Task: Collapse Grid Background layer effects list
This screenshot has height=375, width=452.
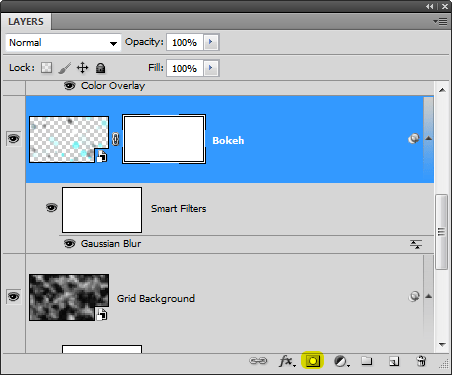Action: click(429, 296)
